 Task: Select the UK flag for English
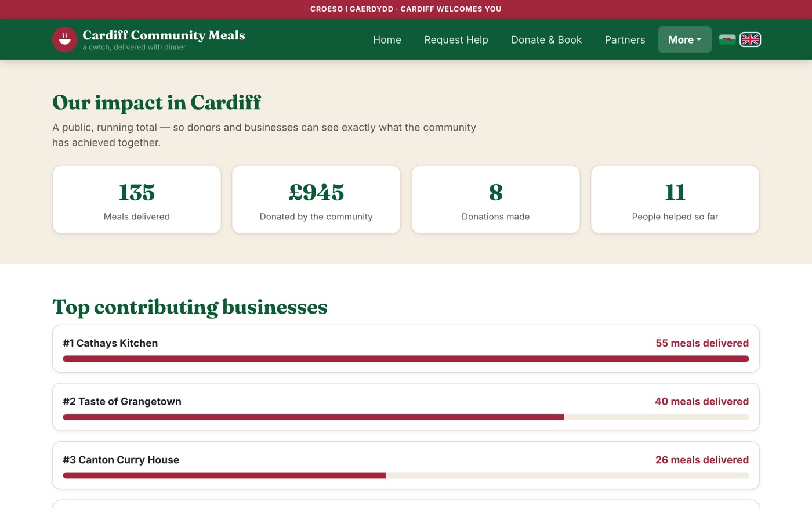[751, 39]
